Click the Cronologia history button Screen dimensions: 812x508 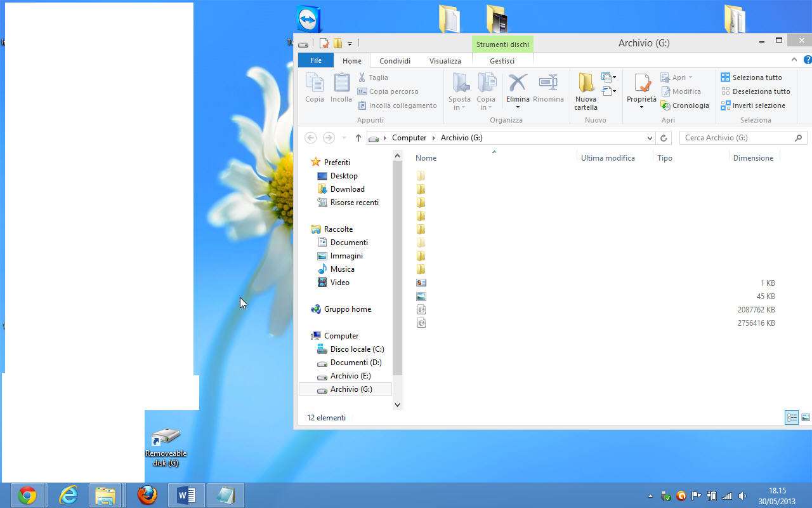click(685, 105)
